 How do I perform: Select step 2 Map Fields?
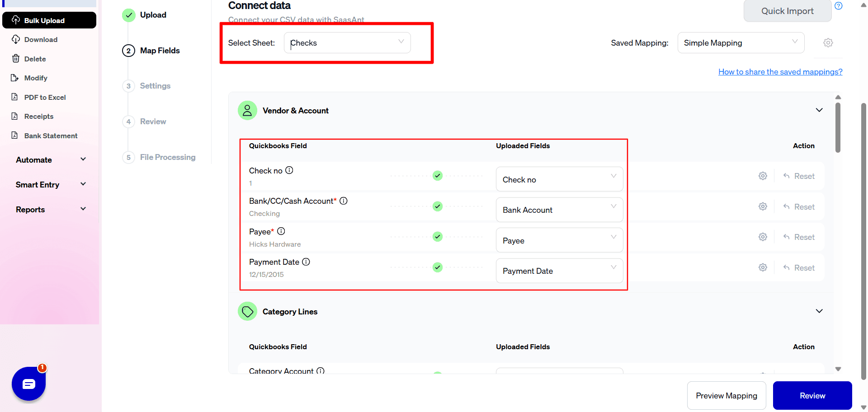[151, 51]
